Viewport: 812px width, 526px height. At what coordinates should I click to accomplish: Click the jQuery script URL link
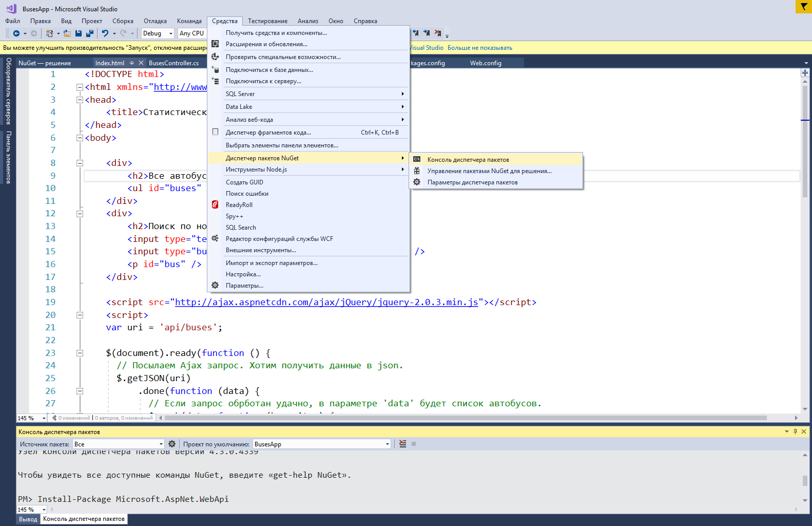tap(326, 302)
